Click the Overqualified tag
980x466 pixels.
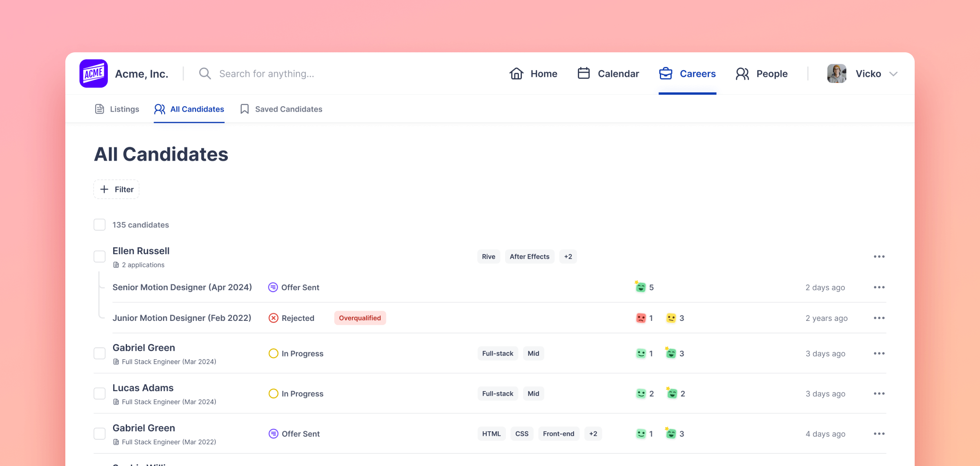coord(360,318)
